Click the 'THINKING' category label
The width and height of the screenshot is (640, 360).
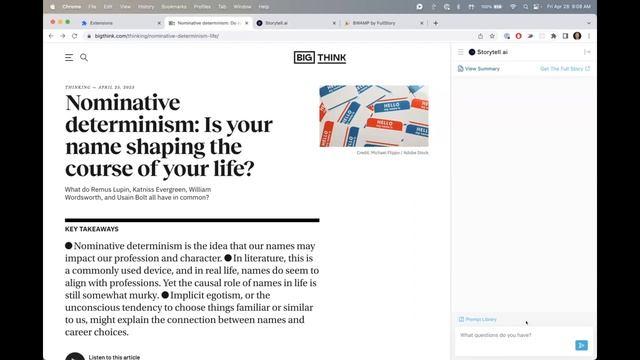click(x=78, y=87)
